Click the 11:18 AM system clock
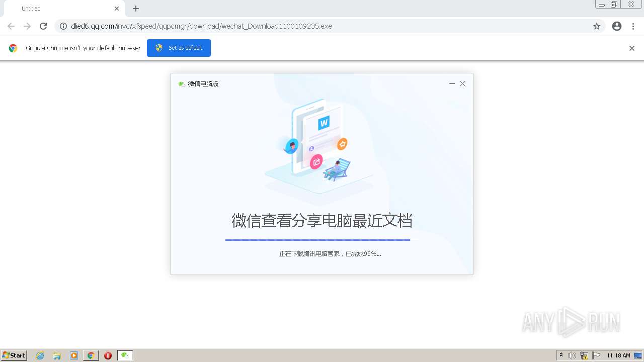Image resolution: width=644 pixels, height=362 pixels. click(x=618, y=355)
